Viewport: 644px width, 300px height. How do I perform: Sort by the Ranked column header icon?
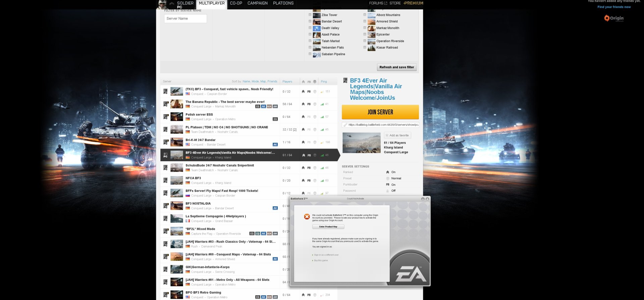pos(303,82)
